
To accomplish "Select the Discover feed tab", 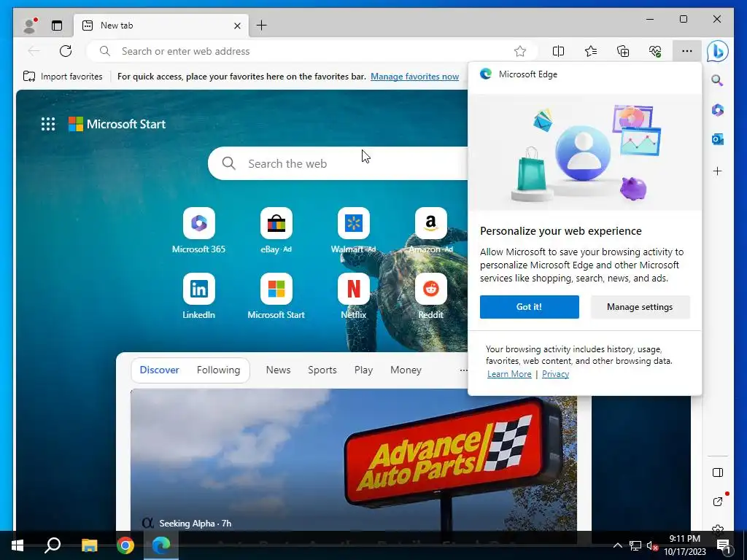I will (x=159, y=370).
